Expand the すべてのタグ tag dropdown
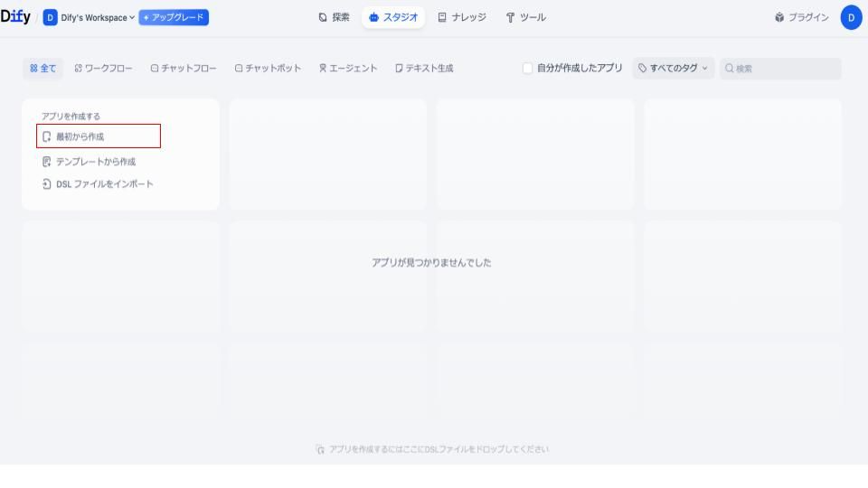 tap(674, 69)
